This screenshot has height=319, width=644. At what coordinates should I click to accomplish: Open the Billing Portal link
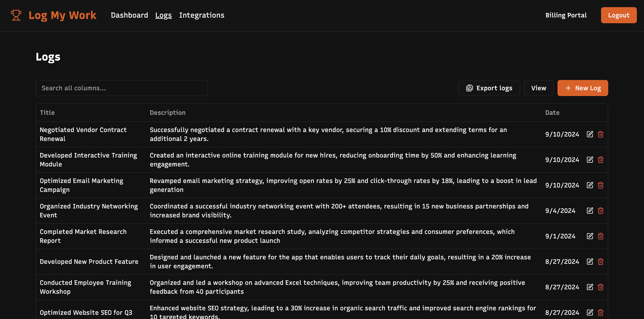[566, 15]
